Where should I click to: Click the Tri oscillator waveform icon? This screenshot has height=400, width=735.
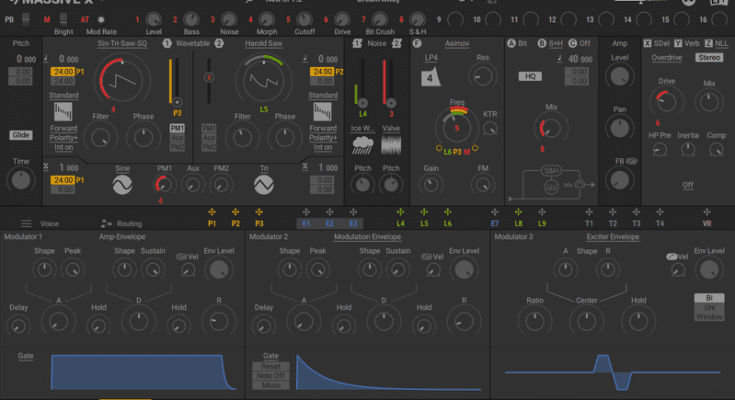tap(264, 186)
